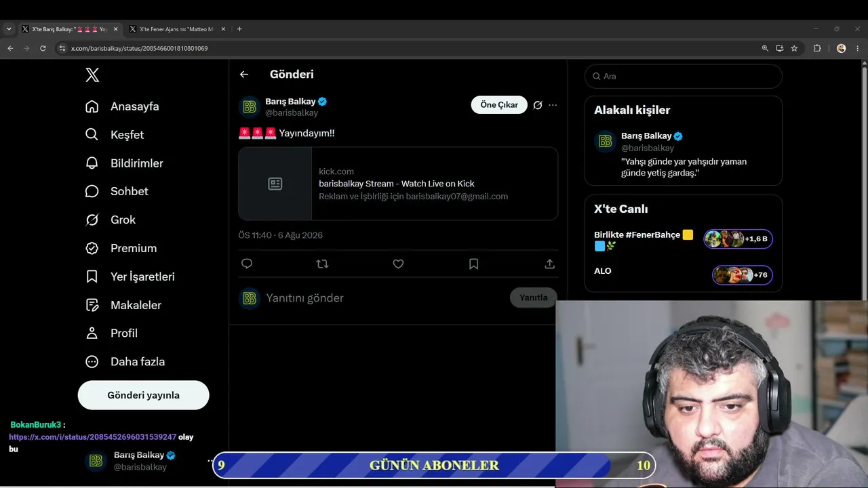The height and width of the screenshot is (488, 868).
Task: Open the Chrome three-dot menu
Action: [x=858, y=48]
